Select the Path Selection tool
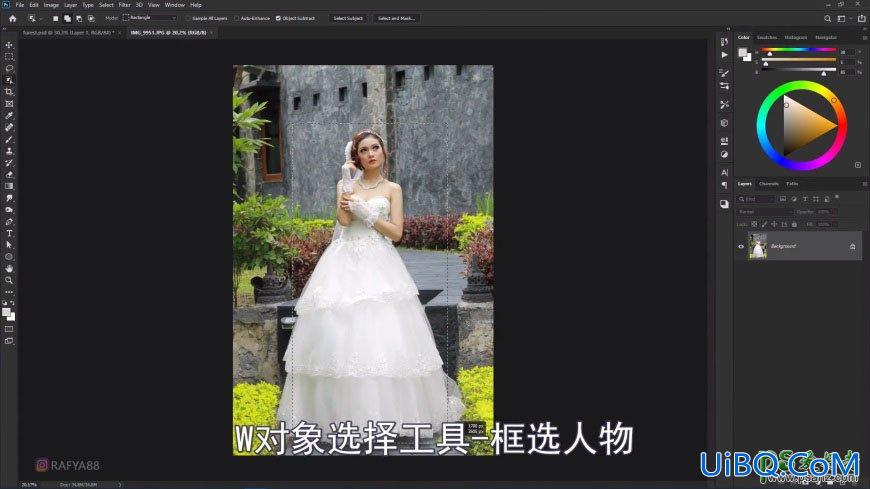This screenshot has height=489, width=870. pos(9,245)
